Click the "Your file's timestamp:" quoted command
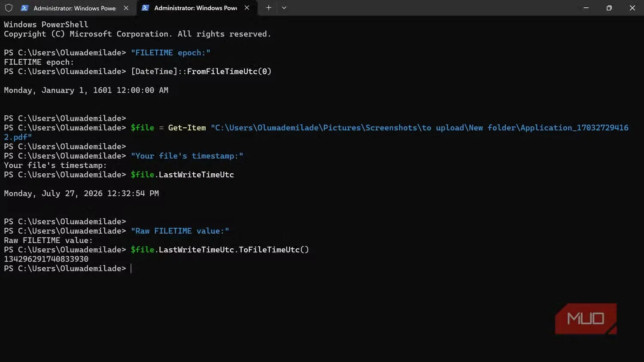The height and width of the screenshot is (362, 644). 187,156
